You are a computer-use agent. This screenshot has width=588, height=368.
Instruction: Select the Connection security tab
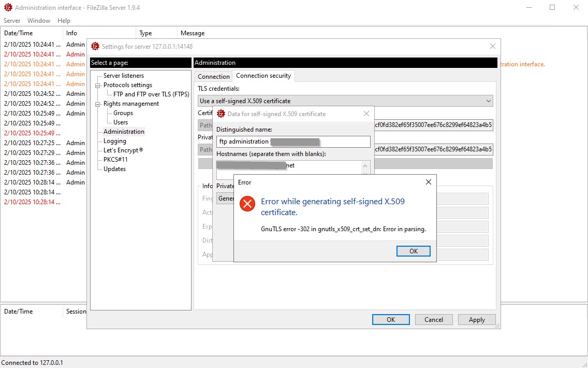[x=263, y=76]
